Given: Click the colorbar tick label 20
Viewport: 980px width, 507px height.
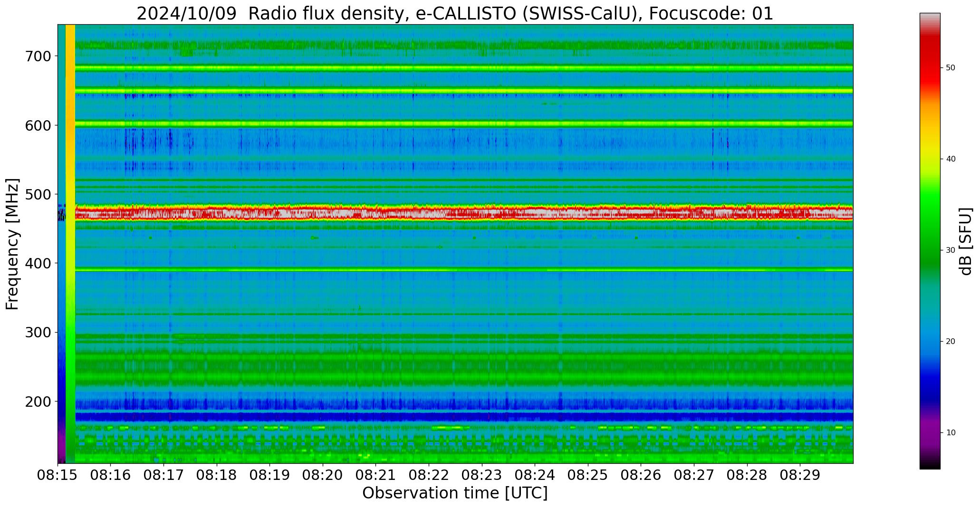Looking at the screenshot, I should [951, 342].
